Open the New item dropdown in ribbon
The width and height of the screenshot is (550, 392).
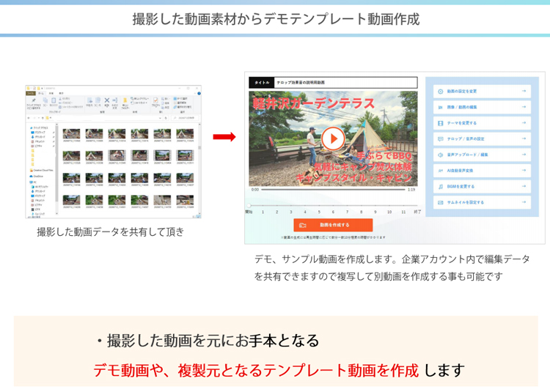coord(139,99)
